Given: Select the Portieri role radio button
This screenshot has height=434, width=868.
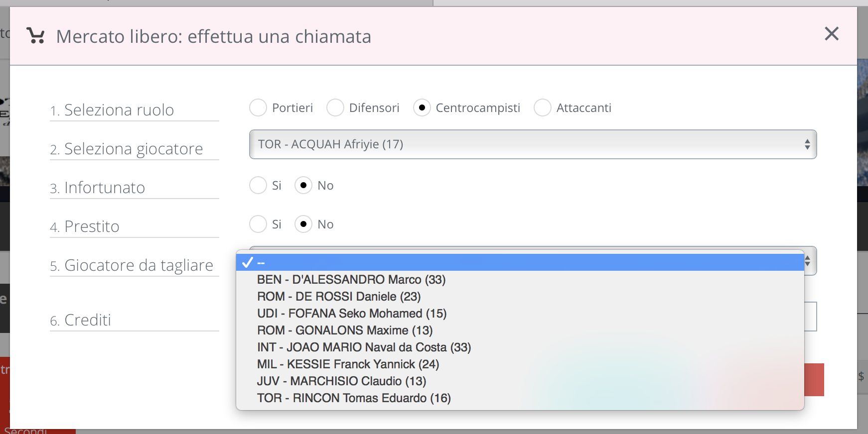Looking at the screenshot, I should (x=258, y=108).
